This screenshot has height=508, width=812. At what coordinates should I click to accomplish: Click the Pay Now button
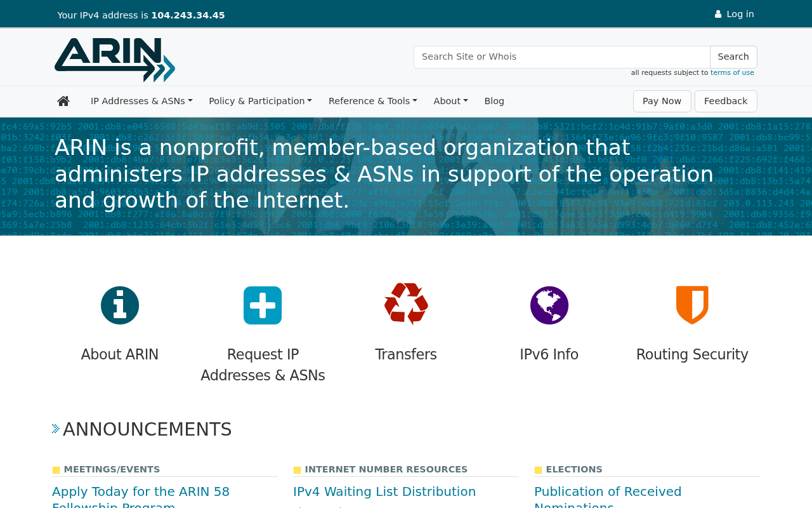662,101
